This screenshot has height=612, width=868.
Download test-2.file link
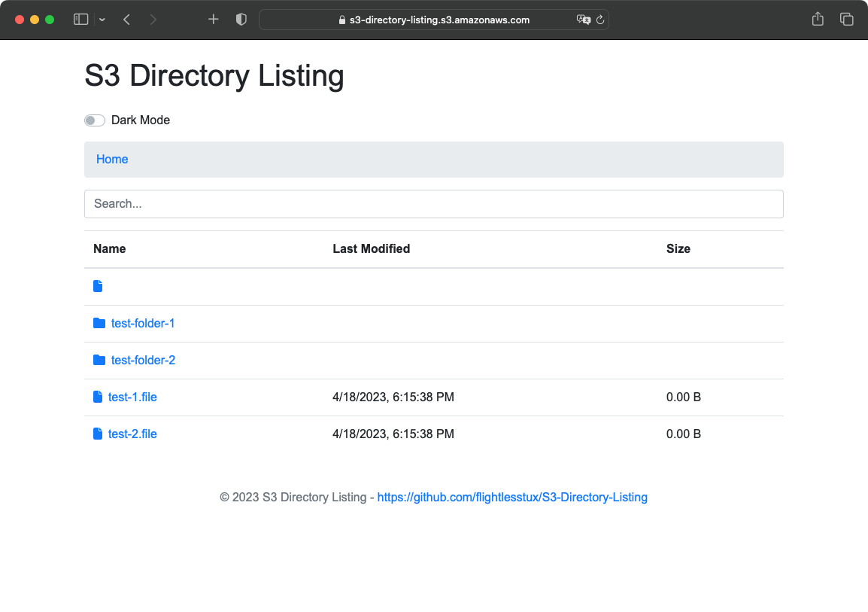click(x=132, y=434)
